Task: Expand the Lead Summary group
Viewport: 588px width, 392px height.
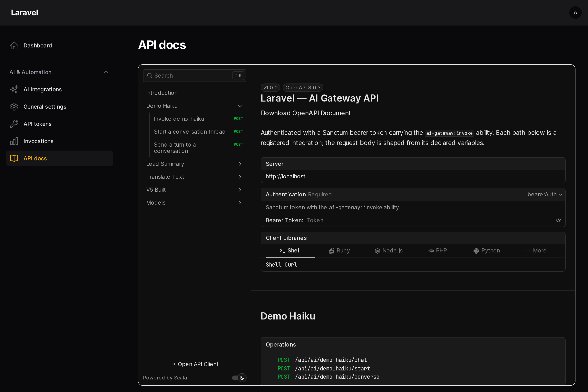Action: [x=240, y=164]
